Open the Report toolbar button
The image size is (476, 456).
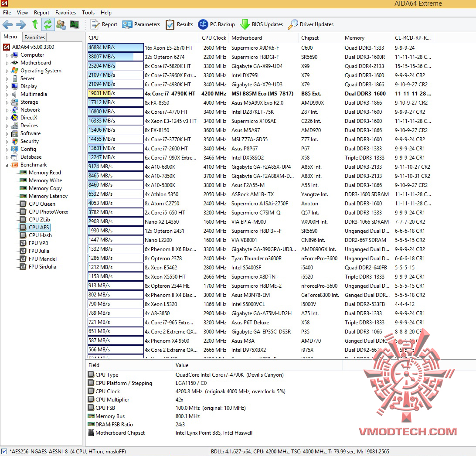[x=104, y=24]
